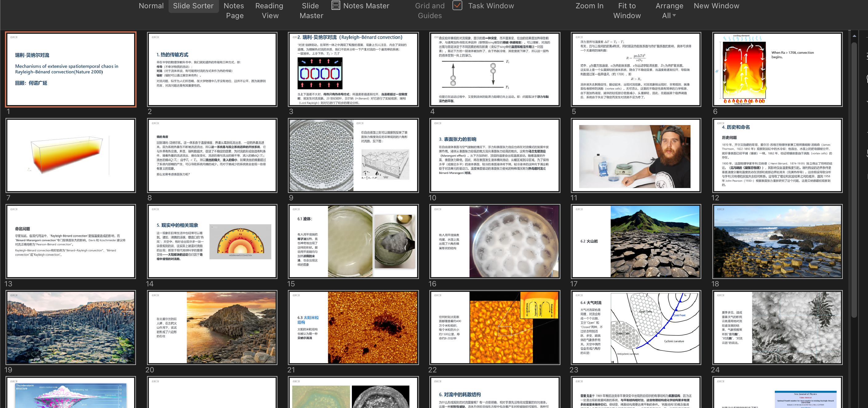Uncheck the Task Window checkbox
The image size is (868, 408).
pyautogui.click(x=457, y=6)
